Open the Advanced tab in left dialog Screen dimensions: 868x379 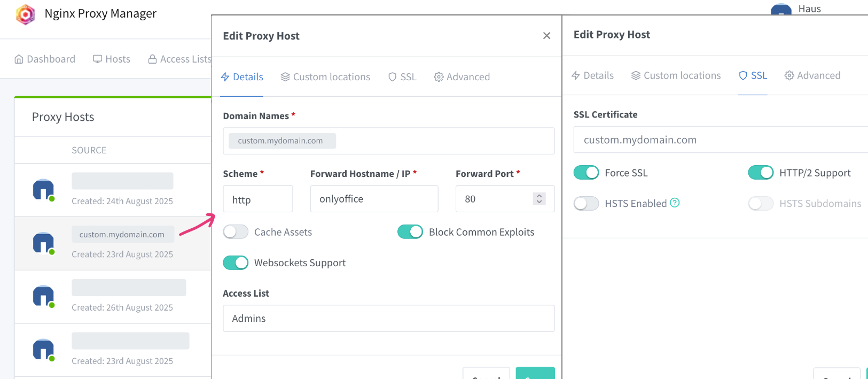point(462,77)
